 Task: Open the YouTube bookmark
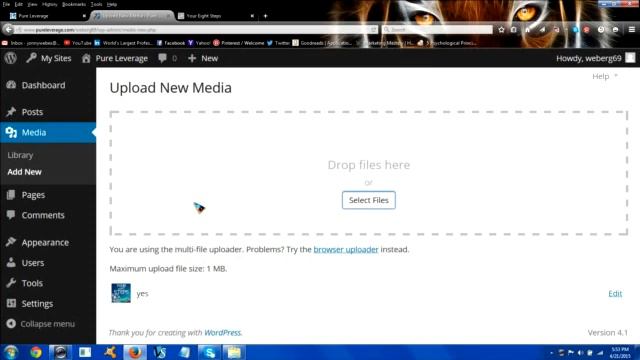[x=78, y=43]
